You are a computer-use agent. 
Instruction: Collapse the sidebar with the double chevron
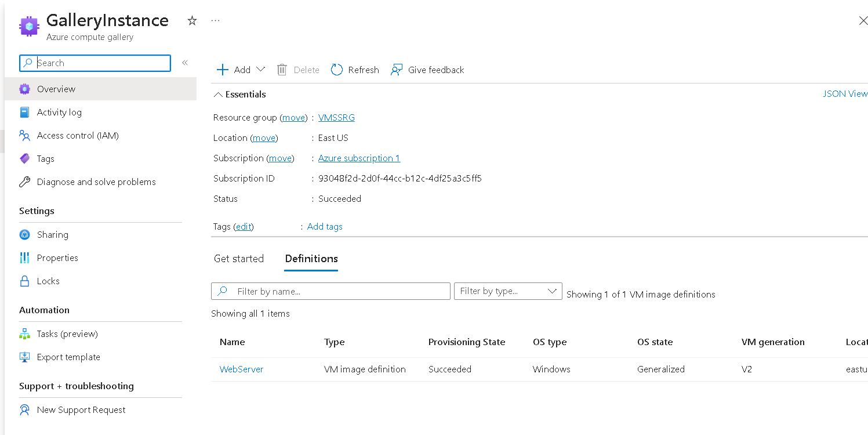click(184, 63)
